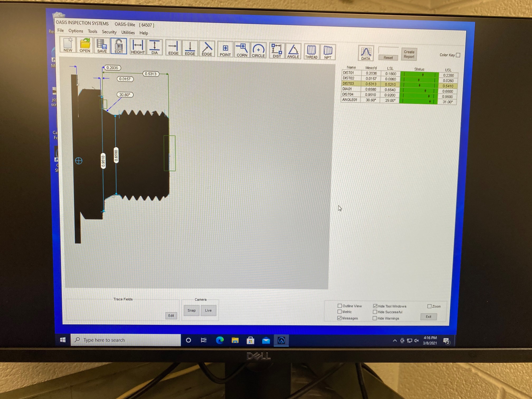
Task: Select the ANGLE measurement tool
Action: pos(293,51)
